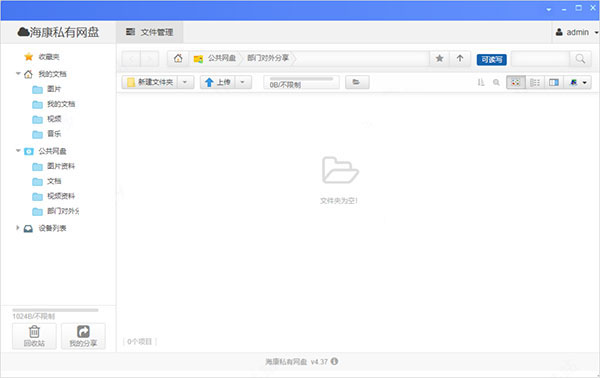Open the 新建文件夹 dropdown arrow
This screenshot has height=378, width=600.
(x=185, y=82)
